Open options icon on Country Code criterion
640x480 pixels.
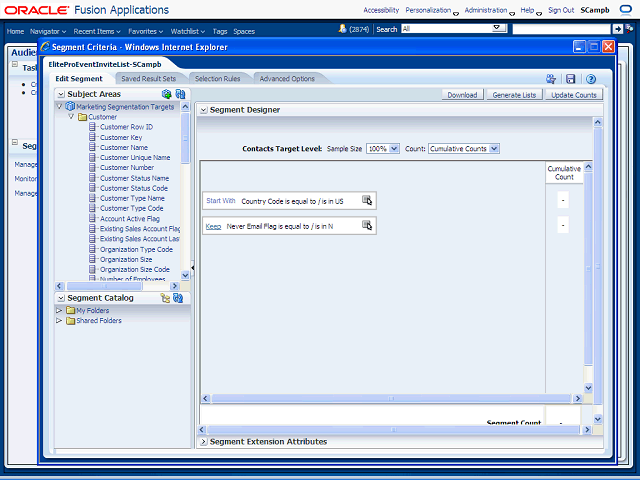[x=367, y=200]
